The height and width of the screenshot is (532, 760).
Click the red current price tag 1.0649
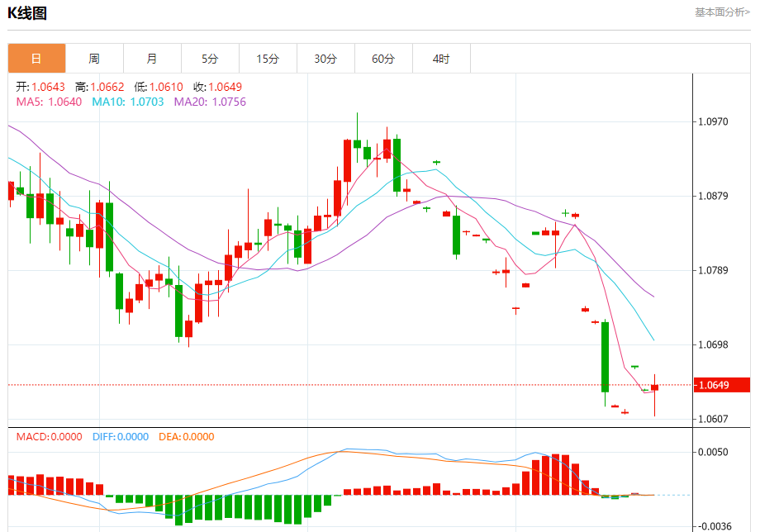tap(722, 385)
